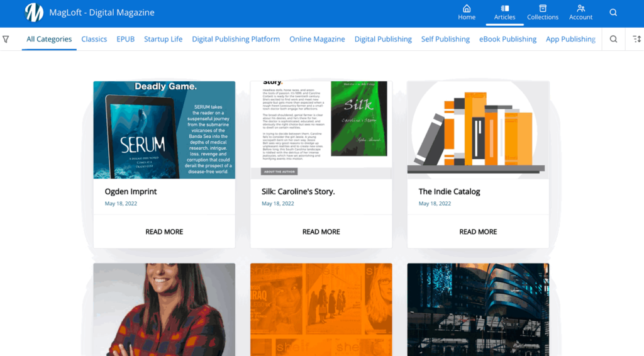
Task: Open the dark blue building image
Action: click(x=478, y=309)
